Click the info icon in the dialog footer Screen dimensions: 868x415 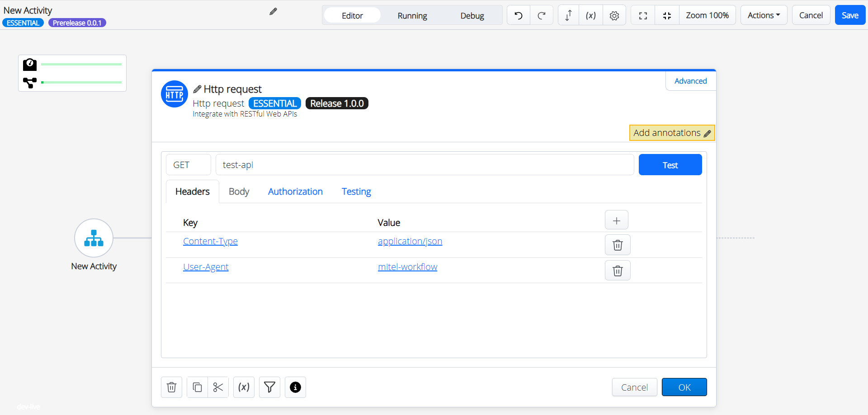coord(295,387)
